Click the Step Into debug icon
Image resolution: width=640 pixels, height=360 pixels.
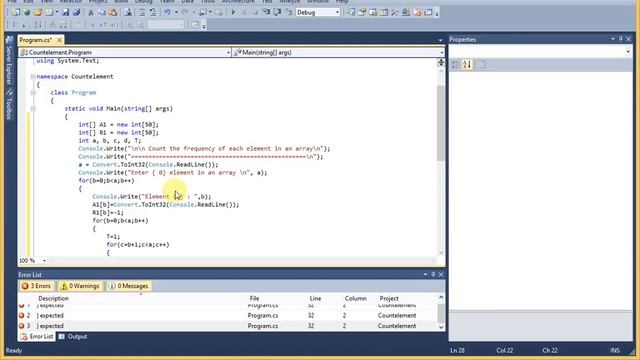[x=266, y=12]
